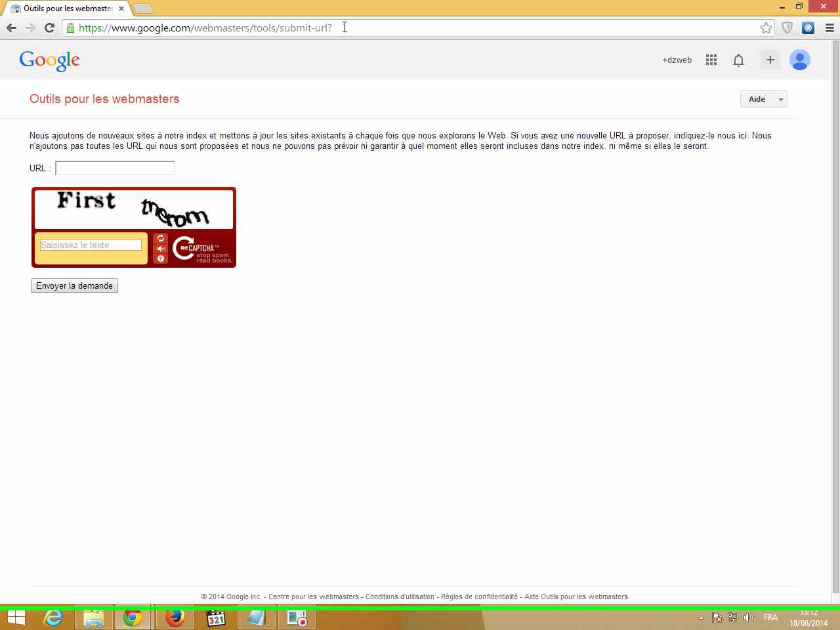The height and width of the screenshot is (630, 840).
Task: Launch Internet Explorer from the taskbar
Action: tap(53, 618)
